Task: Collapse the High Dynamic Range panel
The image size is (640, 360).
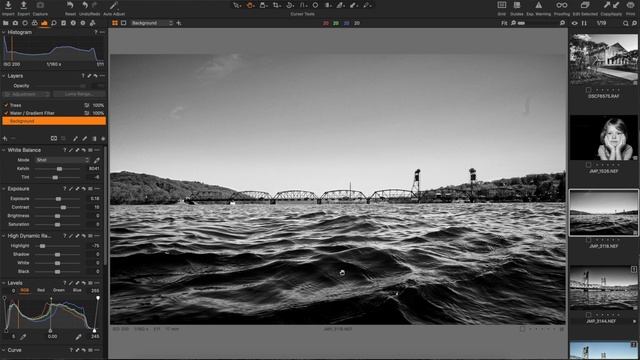Action: tap(4, 236)
